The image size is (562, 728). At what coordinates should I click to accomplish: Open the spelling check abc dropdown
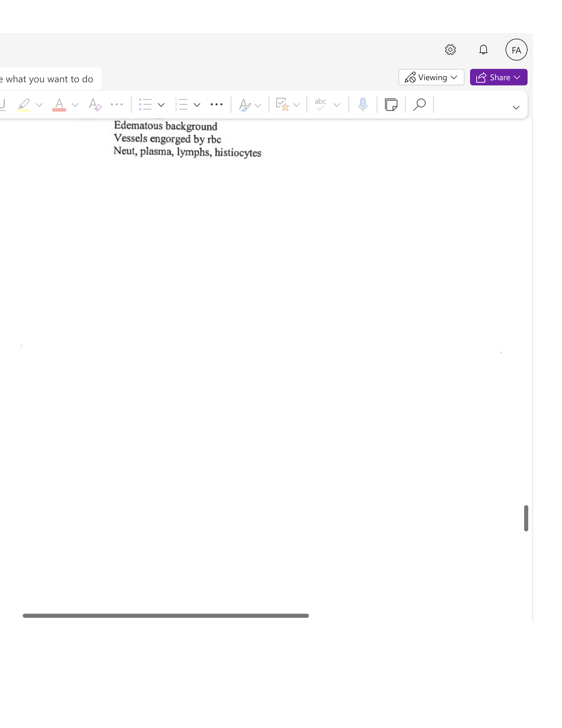(337, 105)
